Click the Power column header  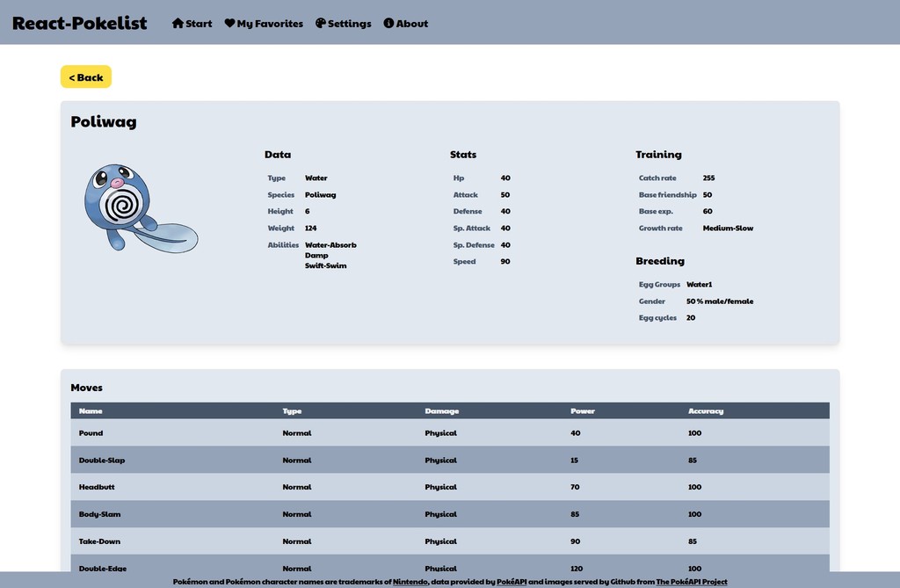pos(582,411)
